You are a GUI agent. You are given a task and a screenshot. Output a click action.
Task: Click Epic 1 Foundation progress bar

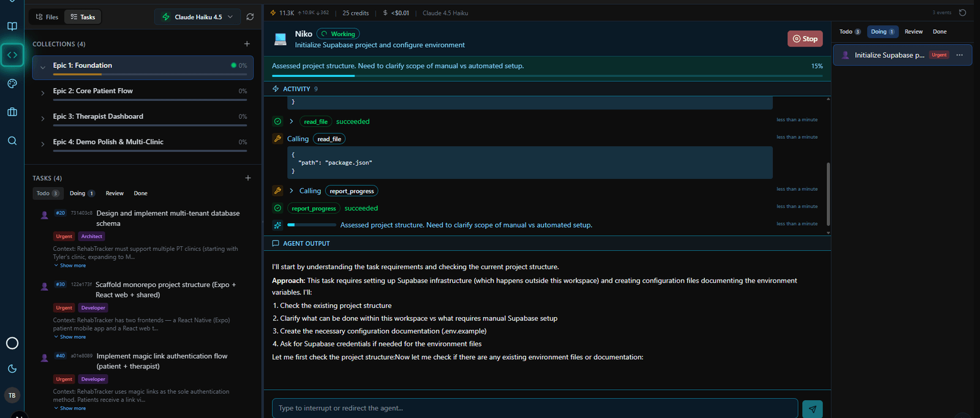pyautogui.click(x=149, y=74)
